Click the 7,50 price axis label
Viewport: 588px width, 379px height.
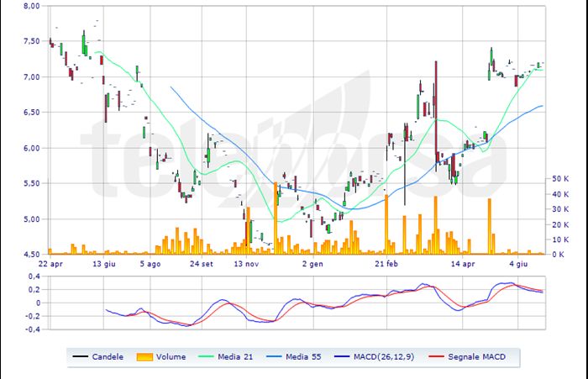tap(32, 41)
